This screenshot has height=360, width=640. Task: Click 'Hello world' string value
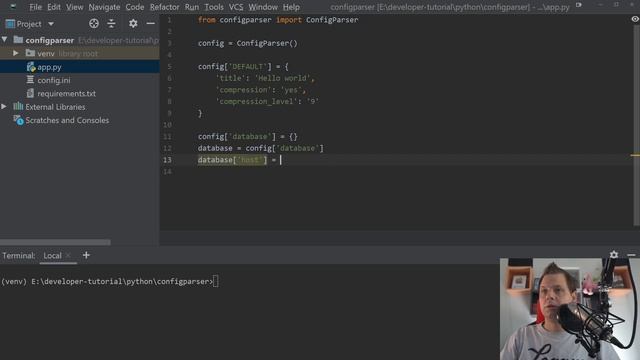[x=282, y=78]
